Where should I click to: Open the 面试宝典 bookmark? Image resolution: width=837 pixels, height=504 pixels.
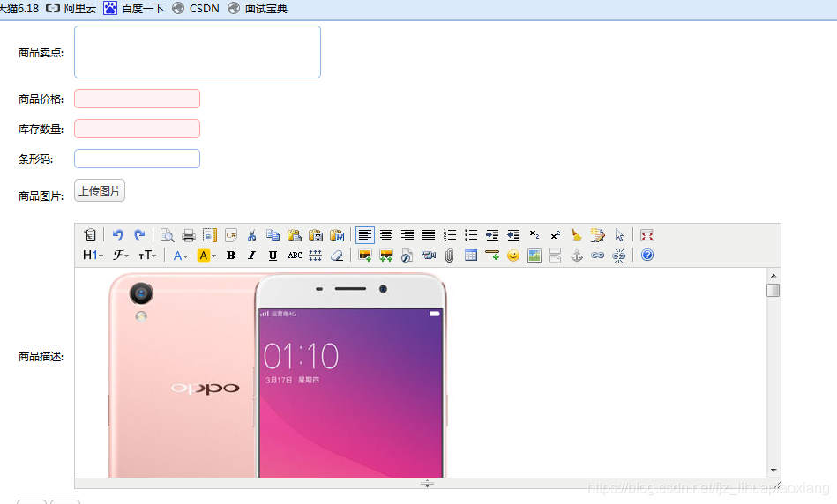click(258, 9)
